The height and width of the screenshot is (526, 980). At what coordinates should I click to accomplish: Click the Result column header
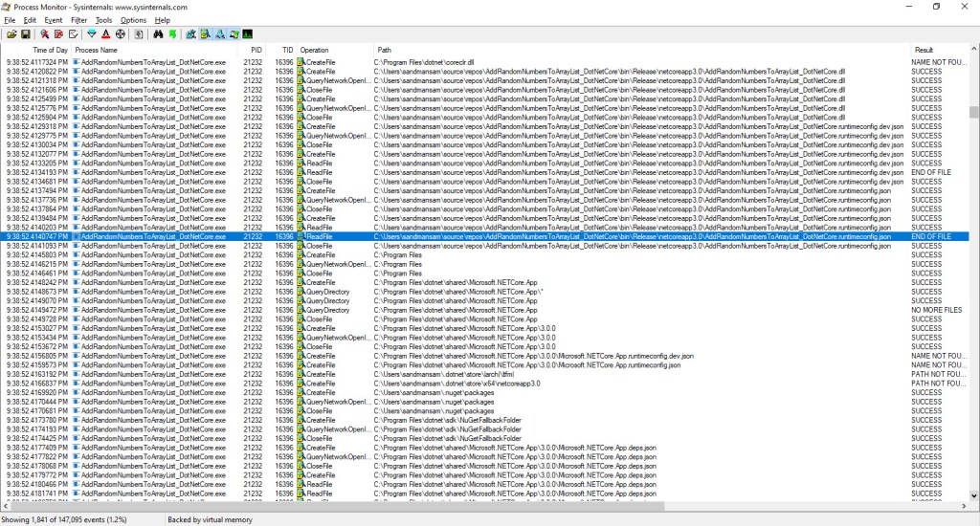tap(924, 50)
